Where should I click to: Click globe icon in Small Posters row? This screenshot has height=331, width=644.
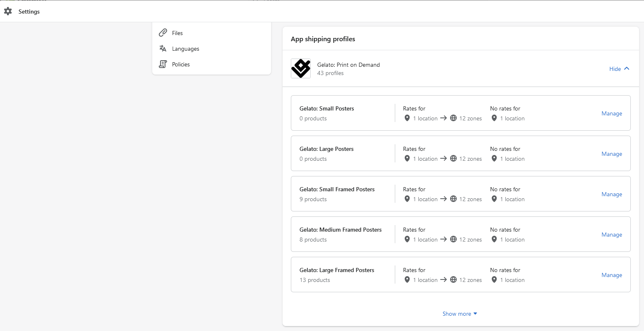[x=453, y=118]
